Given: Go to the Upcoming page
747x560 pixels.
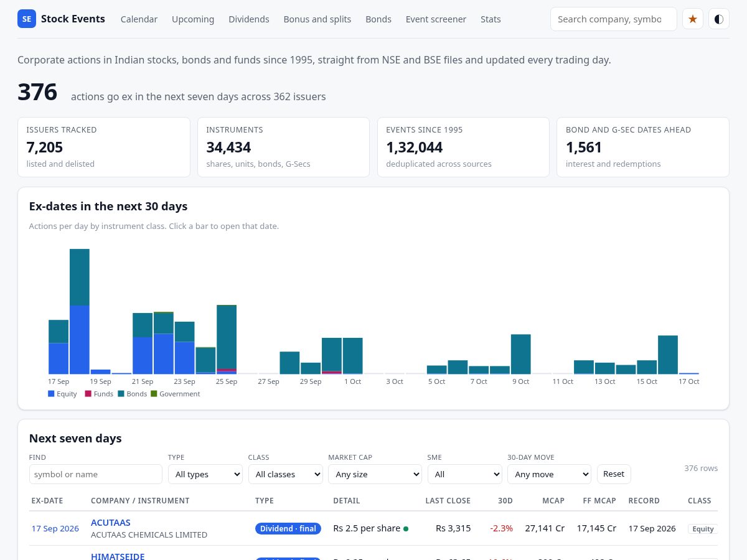Looking at the screenshot, I should pos(193,19).
